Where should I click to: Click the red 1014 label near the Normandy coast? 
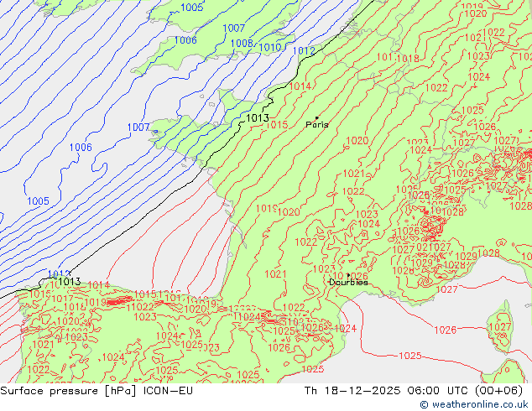point(300,86)
